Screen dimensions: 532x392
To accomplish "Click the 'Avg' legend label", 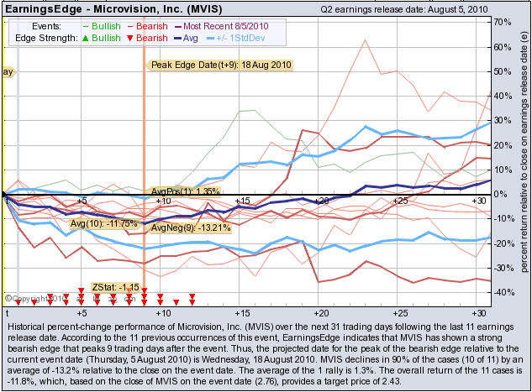I will click(x=190, y=38).
